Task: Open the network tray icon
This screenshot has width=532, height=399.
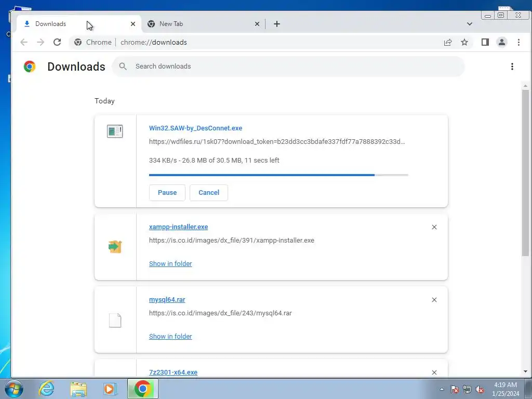Action: tap(467, 389)
